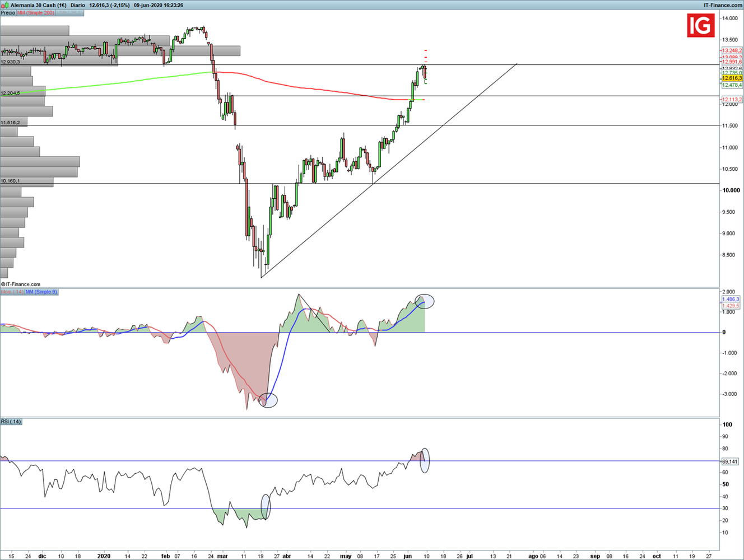
Task: Click the red IG logo
Action: 701,25
